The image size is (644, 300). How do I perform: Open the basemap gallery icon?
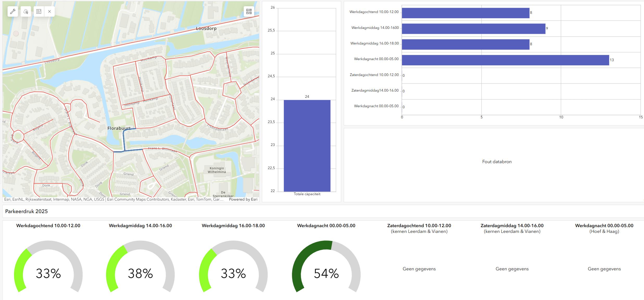(x=249, y=11)
